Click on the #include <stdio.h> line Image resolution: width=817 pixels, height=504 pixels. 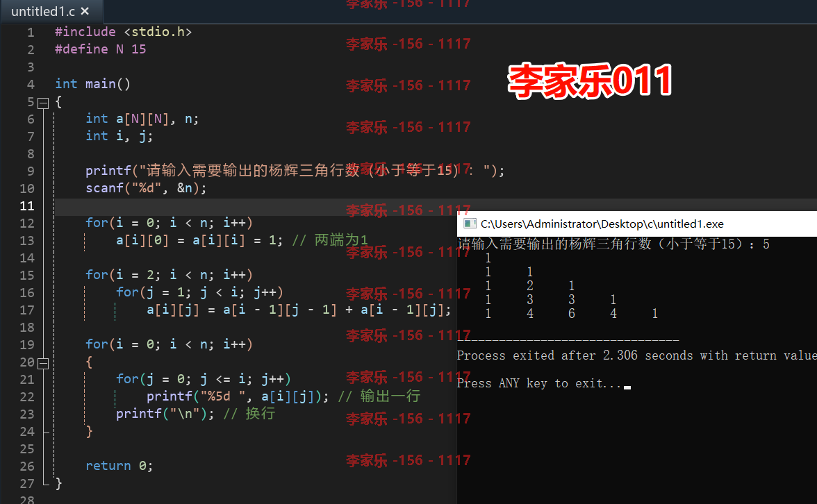(x=124, y=32)
